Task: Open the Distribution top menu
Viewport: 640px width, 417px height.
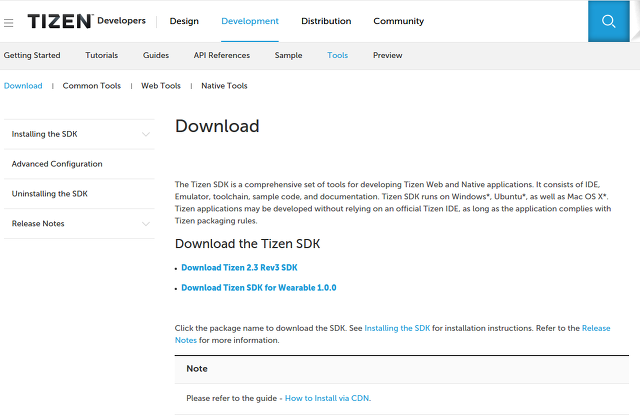Action: pos(326,21)
